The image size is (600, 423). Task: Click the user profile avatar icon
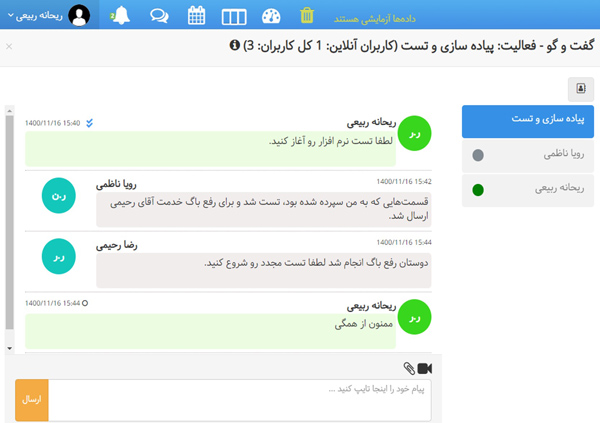(x=79, y=15)
